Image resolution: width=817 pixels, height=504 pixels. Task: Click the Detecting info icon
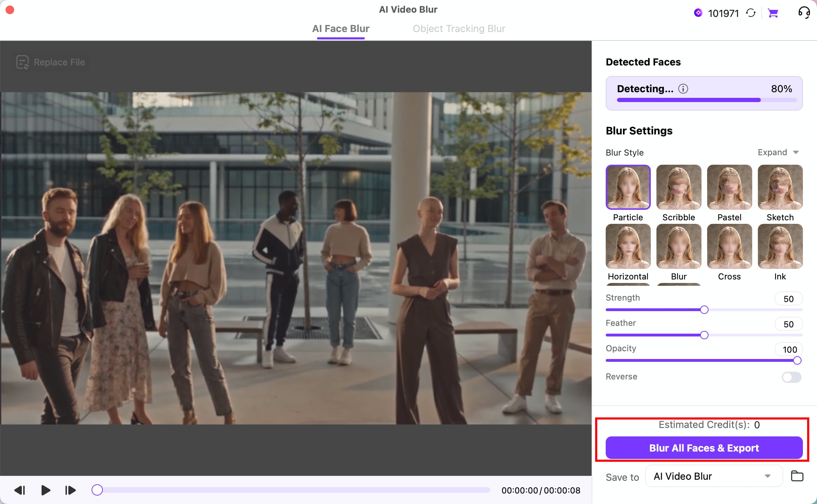(x=683, y=89)
